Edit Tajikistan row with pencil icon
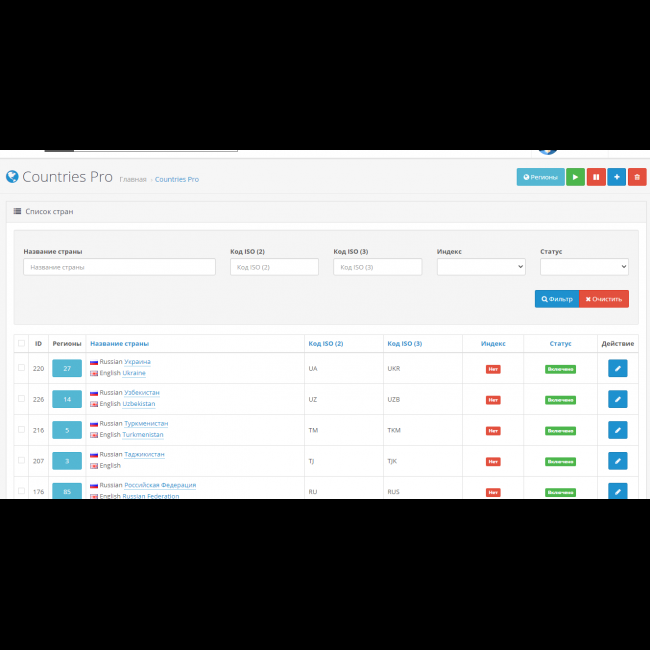This screenshot has height=650, width=650. (x=618, y=461)
